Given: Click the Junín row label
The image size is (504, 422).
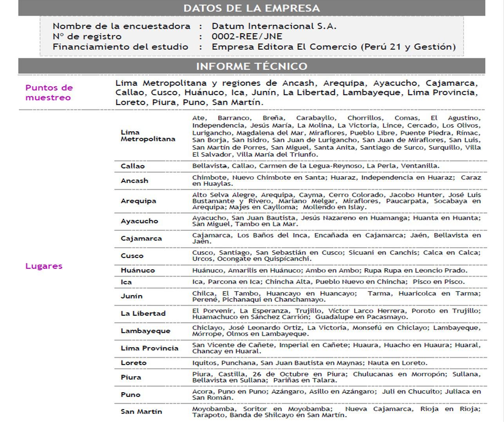Looking at the screenshot, I should (x=131, y=296).
